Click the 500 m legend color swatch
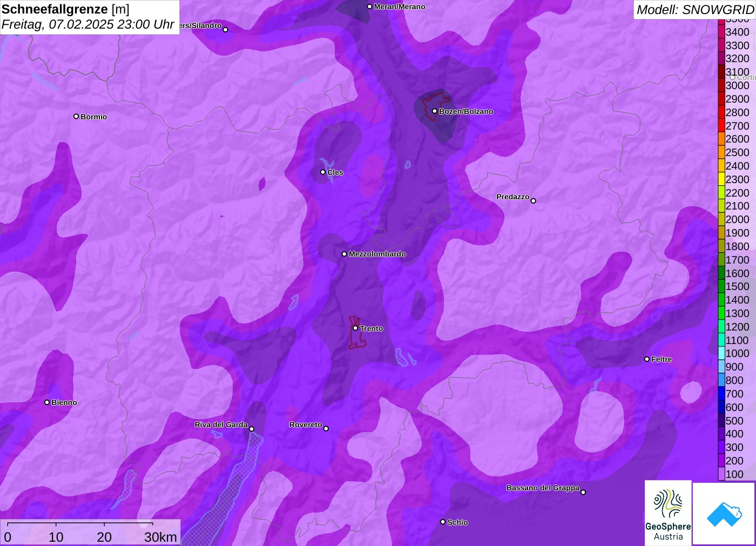 point(721,421)
